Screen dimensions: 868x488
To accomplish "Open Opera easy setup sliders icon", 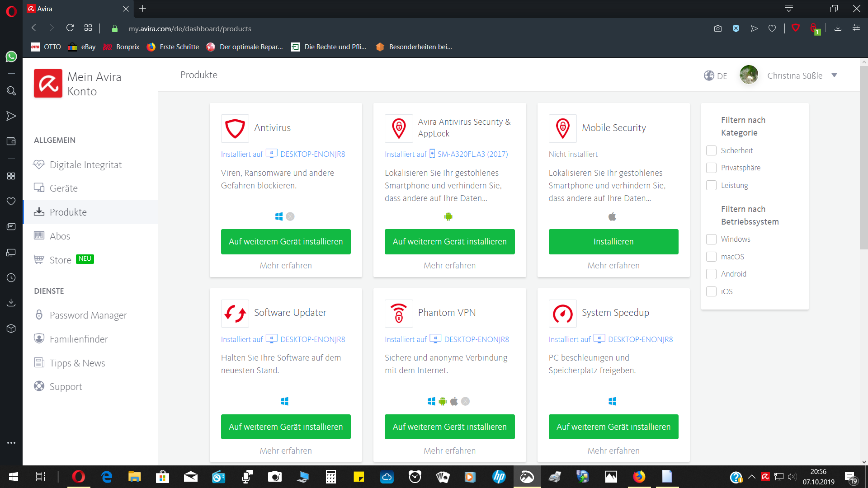I will (x=856, y=28).
